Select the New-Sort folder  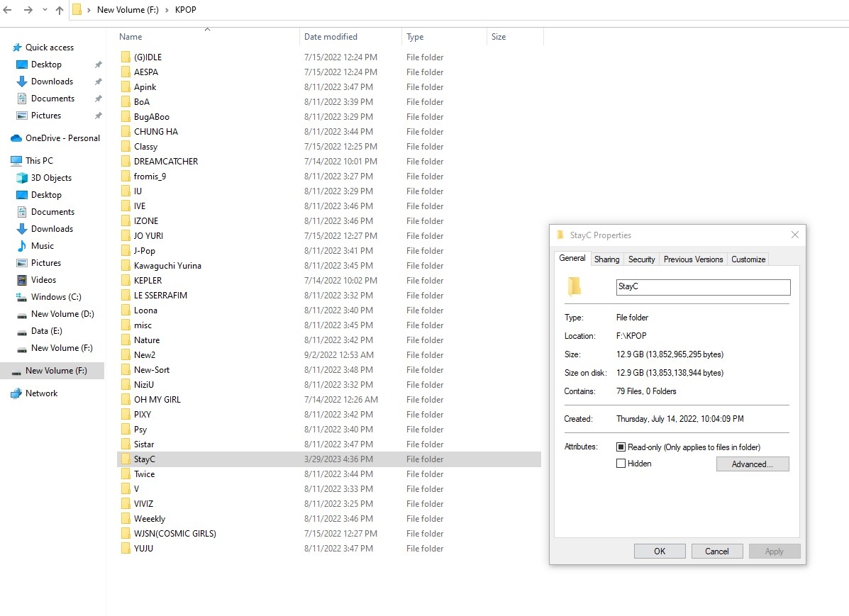(x=152, y=370)
